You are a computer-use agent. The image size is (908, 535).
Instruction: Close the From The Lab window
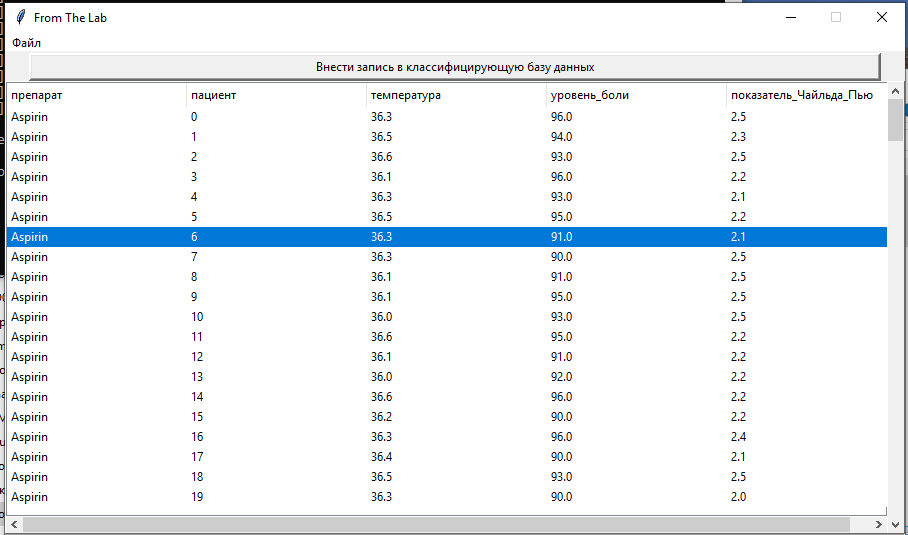click(x=881, y=17)
